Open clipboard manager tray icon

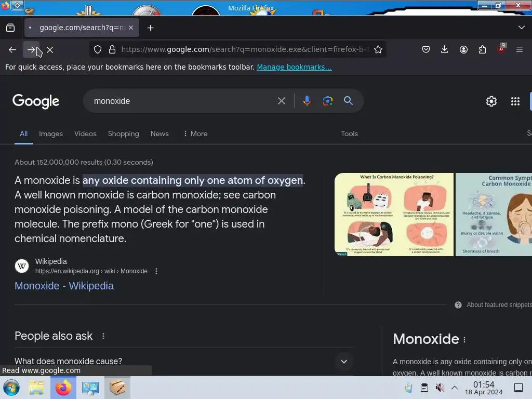424,388
